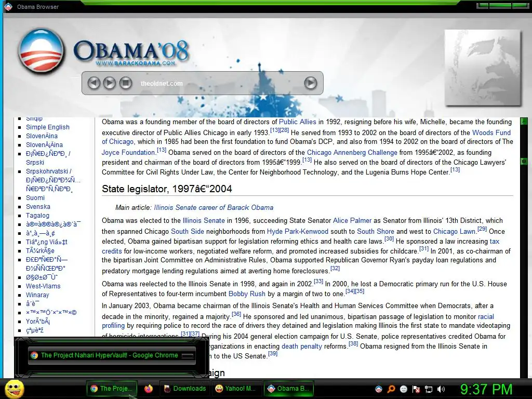Screen dimensions: 532x399
Task: Open Illinois Senate career of Barack Obama link
Action: pos(214,207)
